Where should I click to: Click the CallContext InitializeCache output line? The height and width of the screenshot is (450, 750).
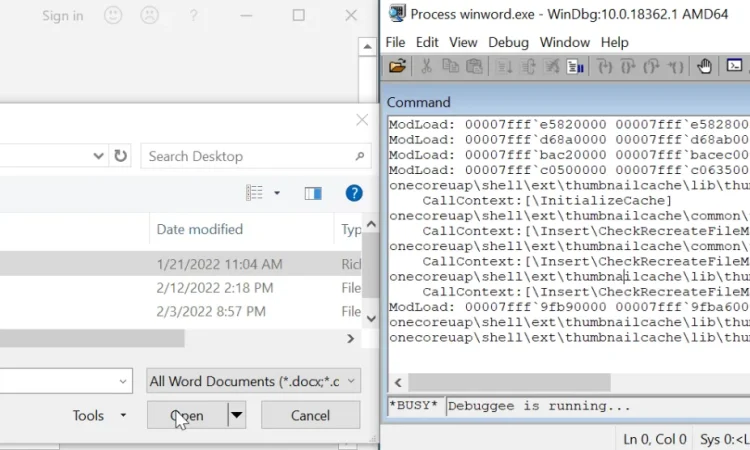[x=547, y=200]
